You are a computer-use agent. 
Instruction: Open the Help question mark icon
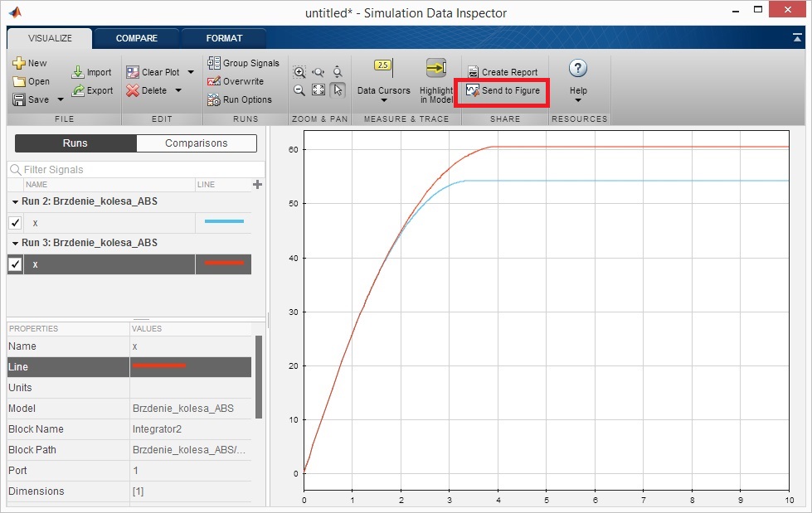point(578,68)
